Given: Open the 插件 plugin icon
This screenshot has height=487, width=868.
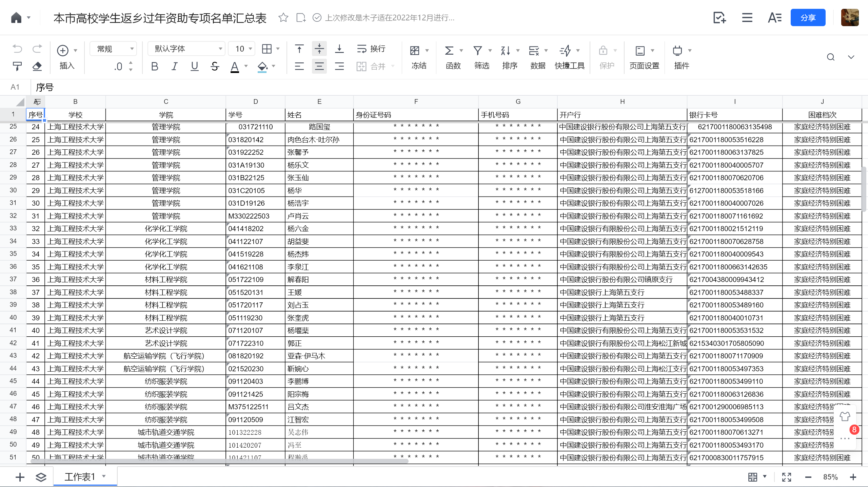Looking at the screenshot, I should (x=677, y=51).
